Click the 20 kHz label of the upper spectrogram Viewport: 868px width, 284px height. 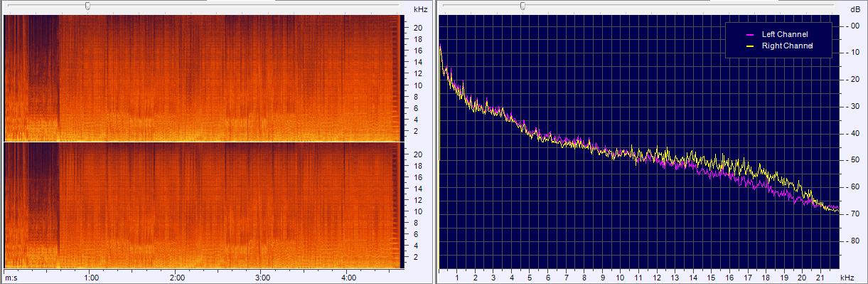coord(419,28)
